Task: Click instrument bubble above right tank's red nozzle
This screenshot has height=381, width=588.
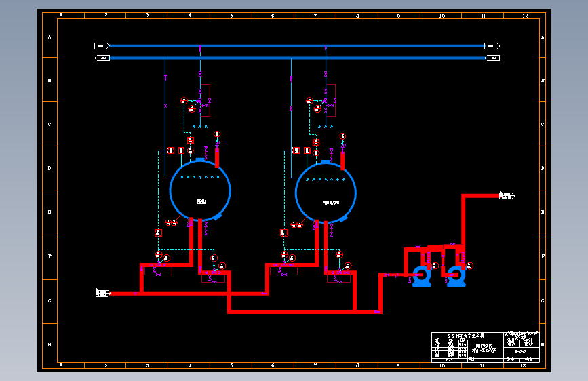Action: coord(342,136)
